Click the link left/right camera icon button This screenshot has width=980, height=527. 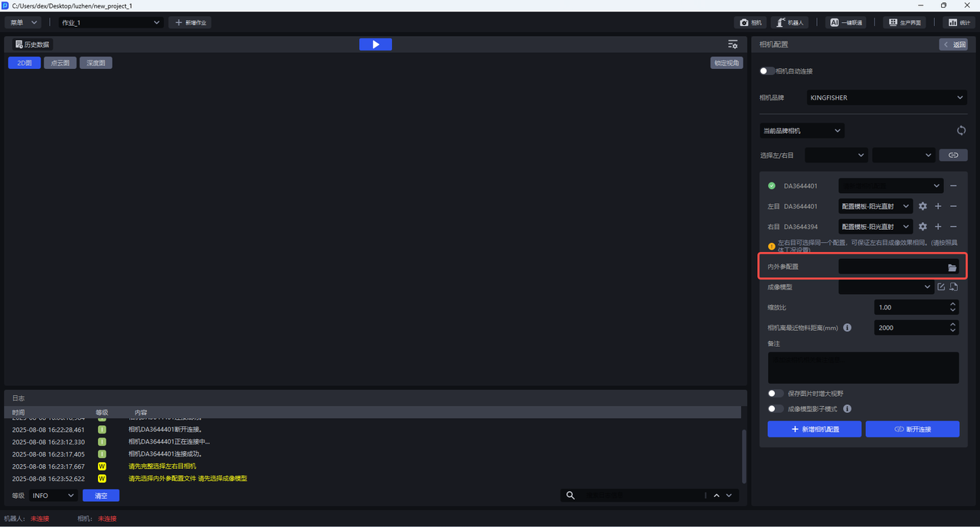point(953,155)
